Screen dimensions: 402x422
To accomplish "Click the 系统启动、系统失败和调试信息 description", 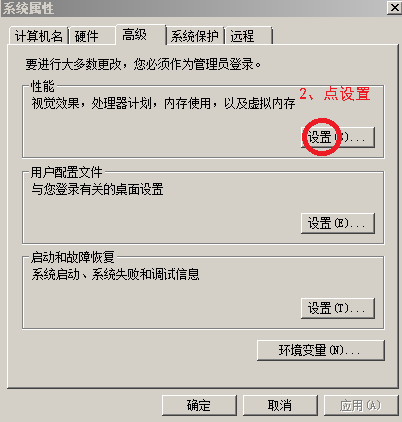I will pos(115,274).
